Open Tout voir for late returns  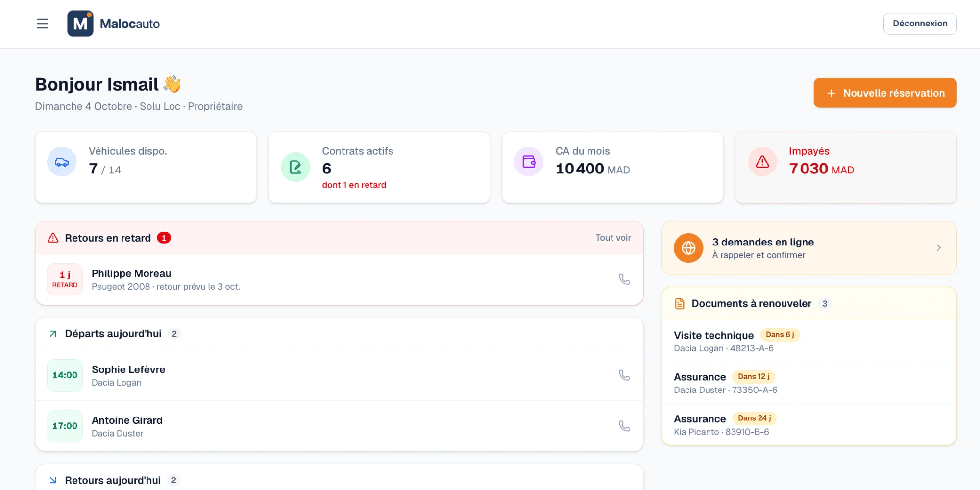613,238
